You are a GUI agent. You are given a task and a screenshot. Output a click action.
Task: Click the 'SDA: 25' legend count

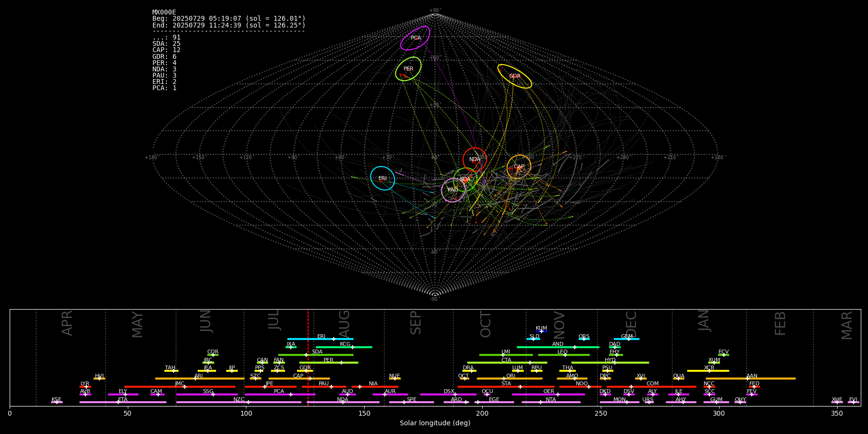click(x=166, y=44)
